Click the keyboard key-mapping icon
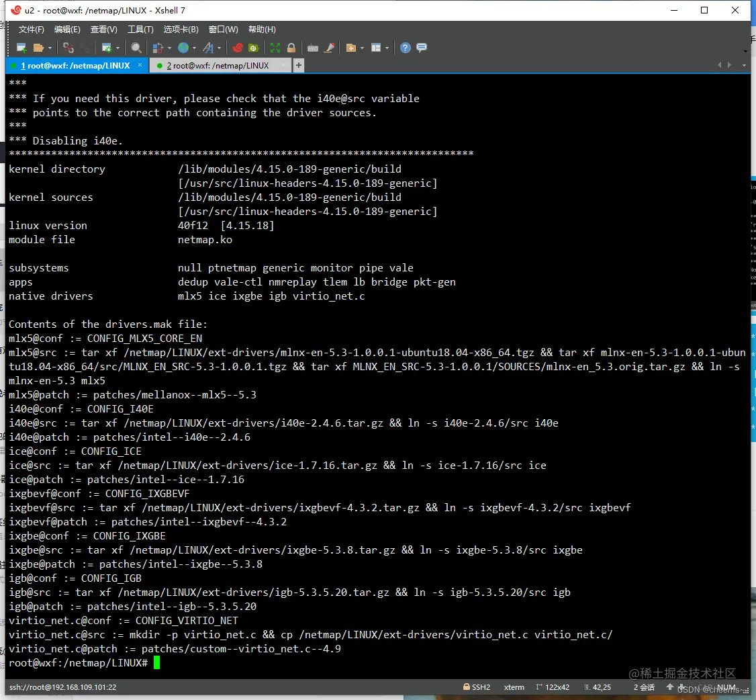The image size is (756, 700). (313, 48)
